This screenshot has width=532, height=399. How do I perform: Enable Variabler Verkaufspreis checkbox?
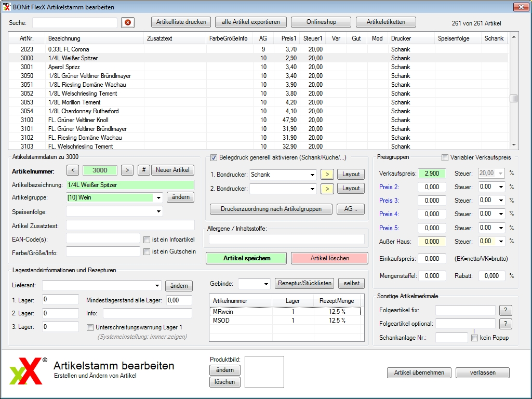pyautogui.click(x=445, y=157)
